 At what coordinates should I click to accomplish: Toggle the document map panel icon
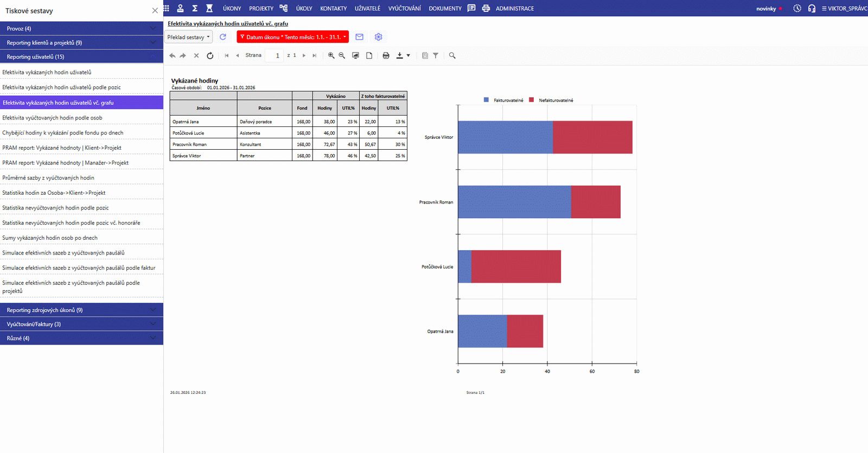pos(425,55)
